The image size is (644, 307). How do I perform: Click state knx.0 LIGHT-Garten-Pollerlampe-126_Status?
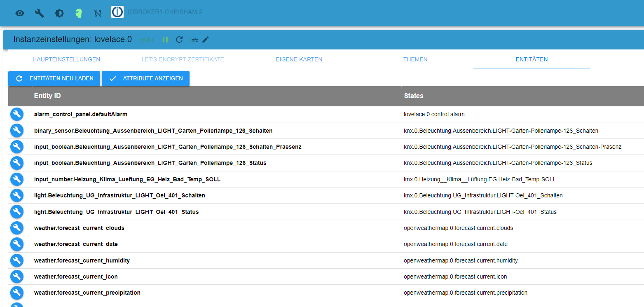tap(498, 163)
